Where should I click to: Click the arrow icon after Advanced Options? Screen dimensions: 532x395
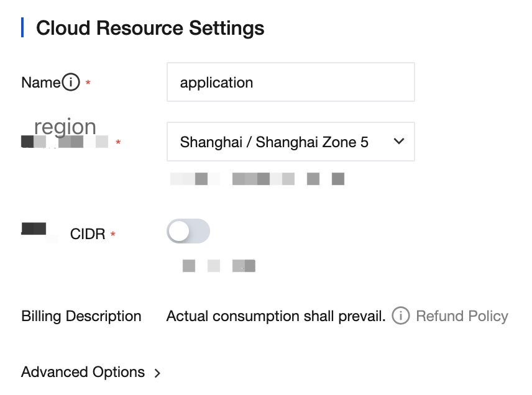click(x=157, y=373)
